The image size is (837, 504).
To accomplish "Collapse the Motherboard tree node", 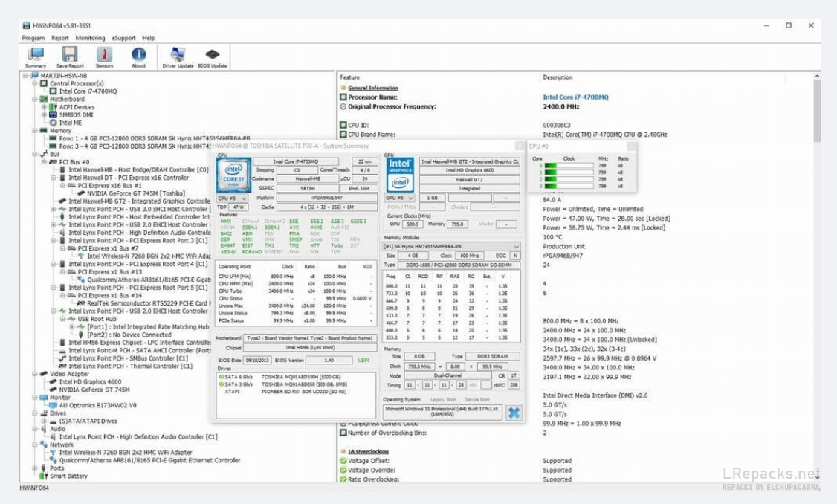I will (x=35, y=100).
